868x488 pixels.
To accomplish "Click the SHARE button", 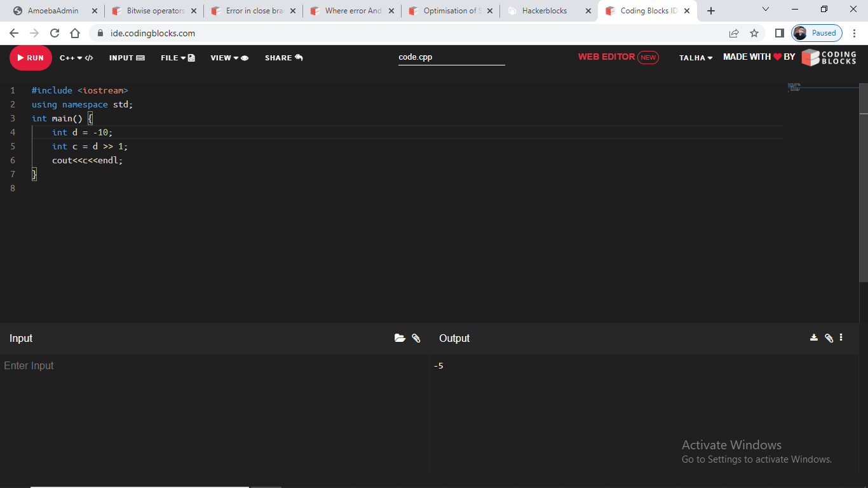I will 283,58.
